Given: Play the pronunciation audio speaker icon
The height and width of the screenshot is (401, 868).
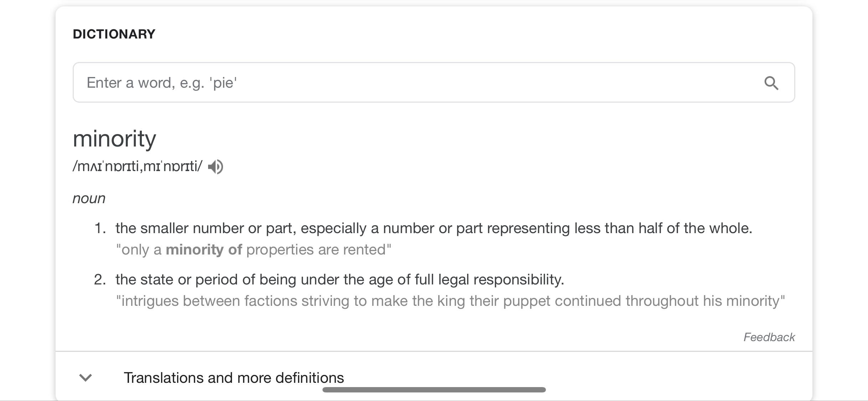Looking at the screenshot, I should point(216,166).
